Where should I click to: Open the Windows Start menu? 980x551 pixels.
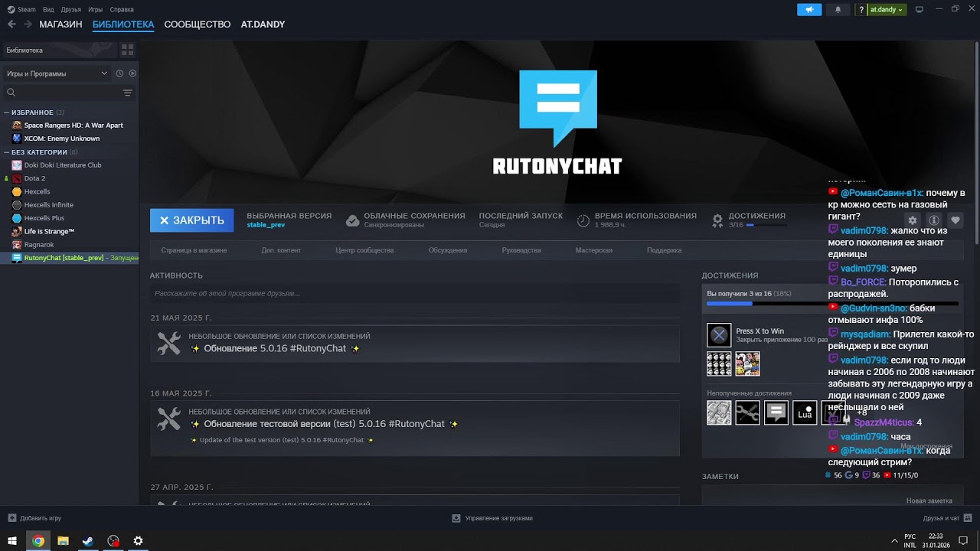point(12,540)
